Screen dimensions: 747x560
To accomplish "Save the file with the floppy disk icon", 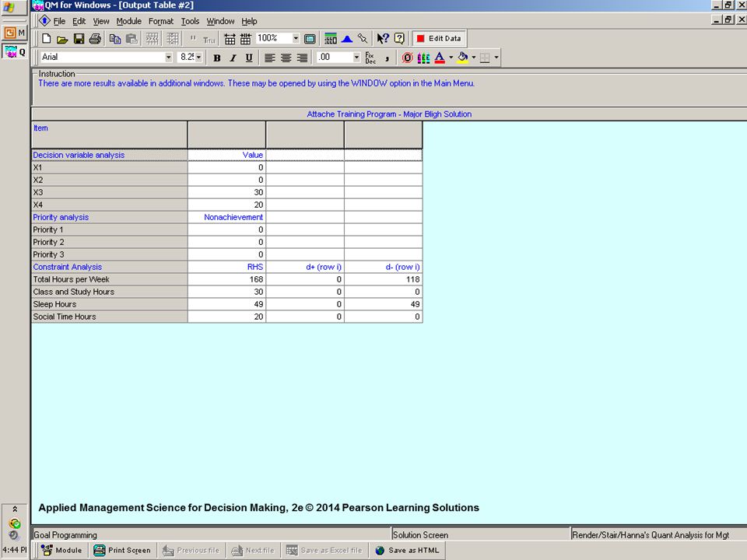I will tap(79, 39).
